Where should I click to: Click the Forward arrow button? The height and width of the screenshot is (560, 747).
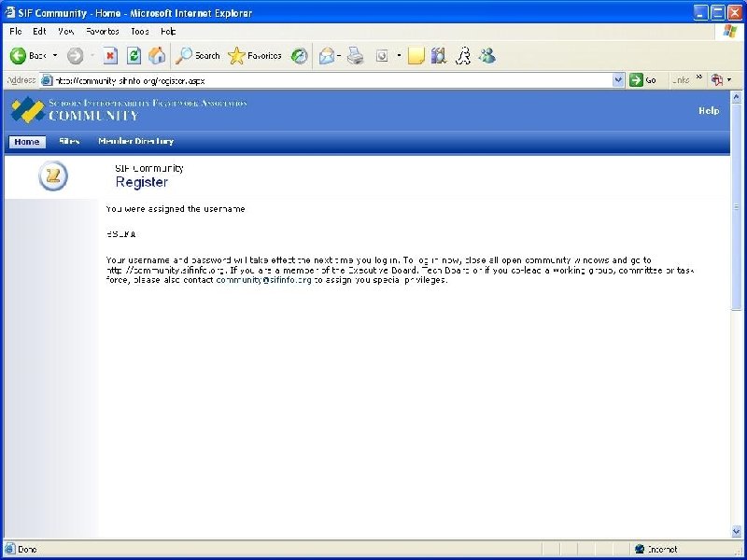[76, 56]
